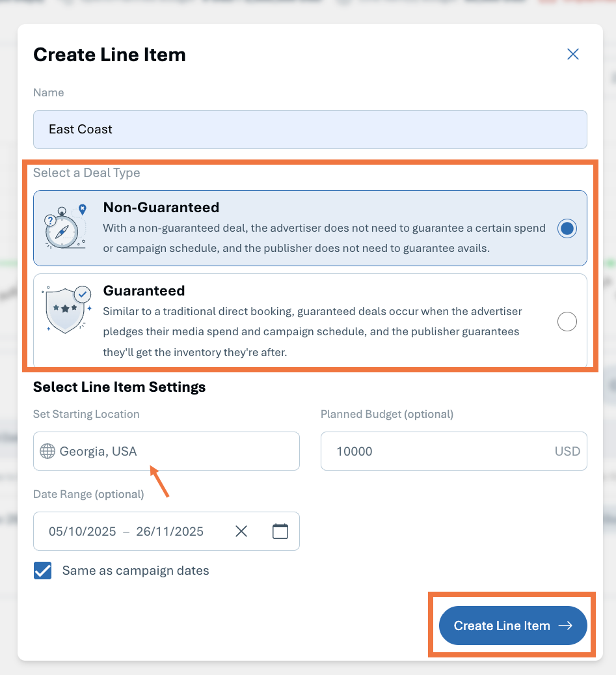
Task: Click the USD currency label
Action: pyautogui.click(x=567, y=451)
